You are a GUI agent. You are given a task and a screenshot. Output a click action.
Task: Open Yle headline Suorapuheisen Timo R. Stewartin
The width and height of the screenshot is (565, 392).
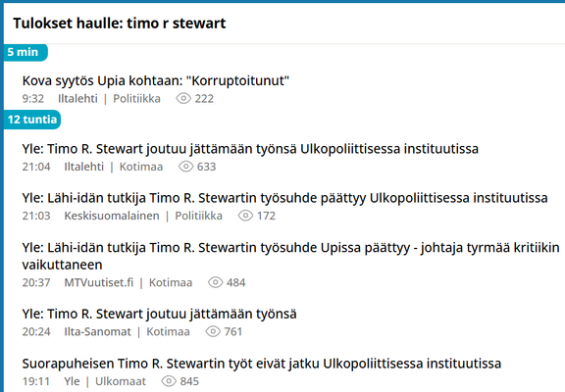tap(262, 364)
